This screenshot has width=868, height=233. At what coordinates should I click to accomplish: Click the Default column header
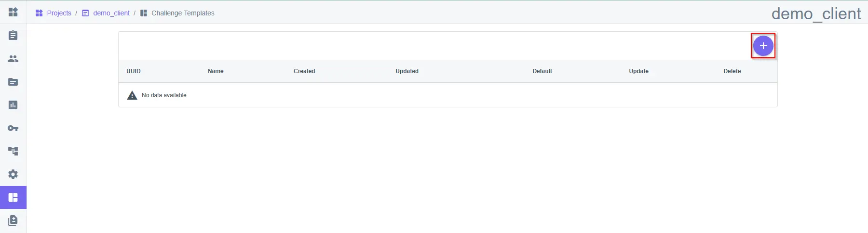(x=542, y=71)
